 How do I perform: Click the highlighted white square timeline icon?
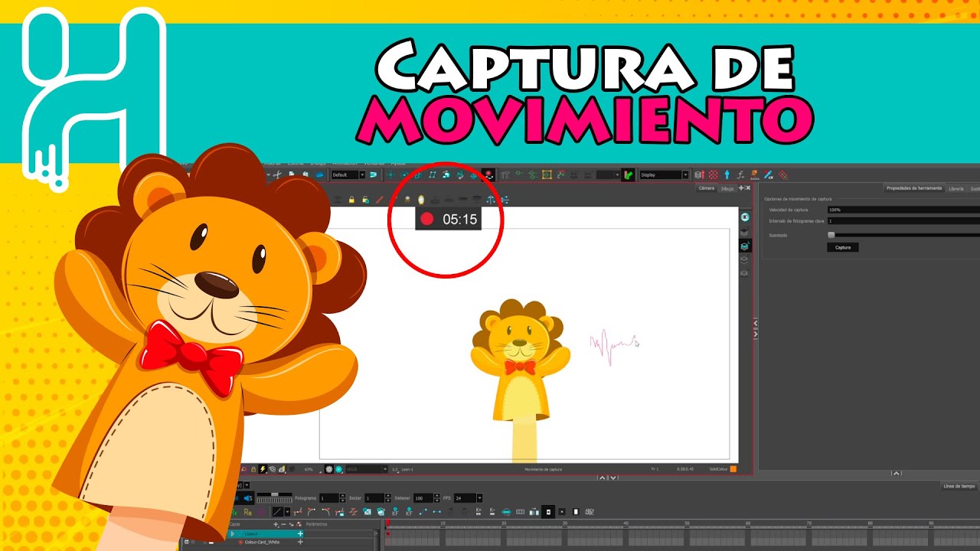tap(548, 511)
